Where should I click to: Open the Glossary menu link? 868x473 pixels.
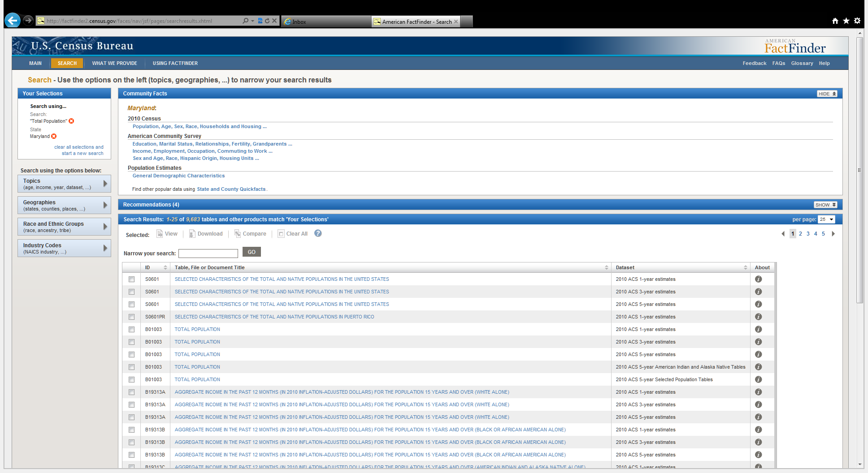coord(802,63)
